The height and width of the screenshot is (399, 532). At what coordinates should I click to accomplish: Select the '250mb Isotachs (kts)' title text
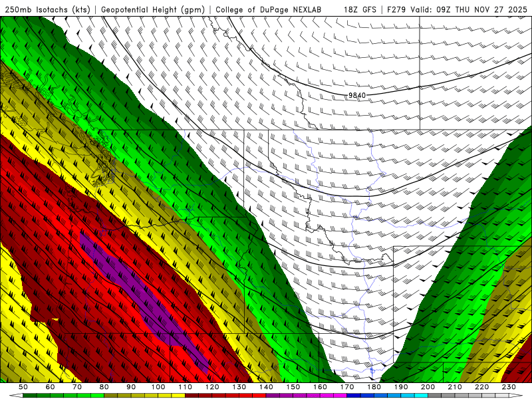pyautogui.click(x=47, y=9)
